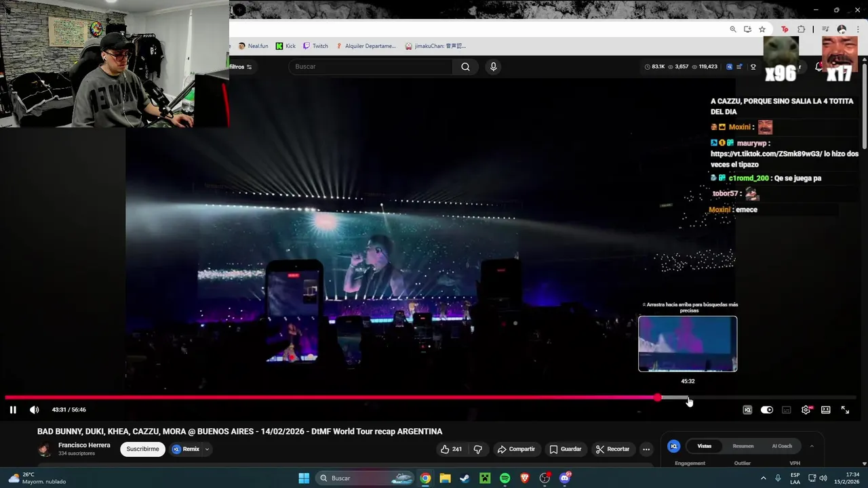Open the Alquiler Departame... bookmark
868x488 pixels.
tap(366, 46)
